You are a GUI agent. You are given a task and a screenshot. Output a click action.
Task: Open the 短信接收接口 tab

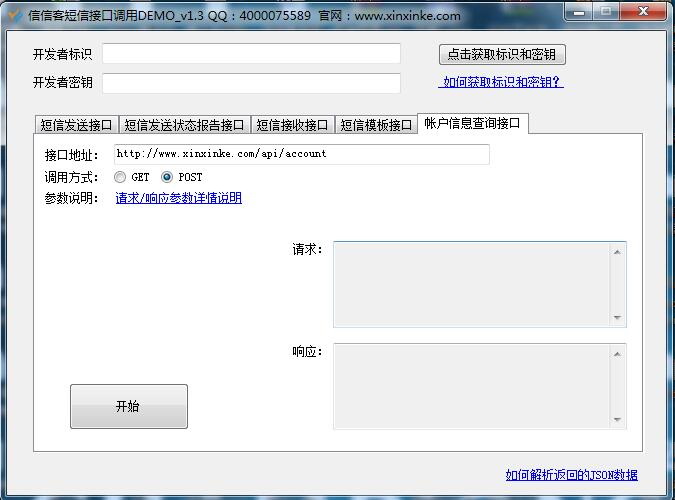click(292, 125)
